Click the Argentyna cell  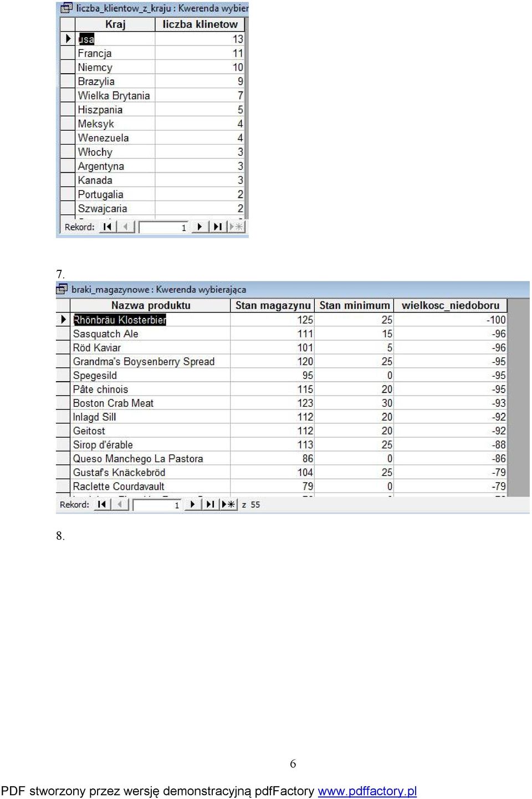pos(115,166)
